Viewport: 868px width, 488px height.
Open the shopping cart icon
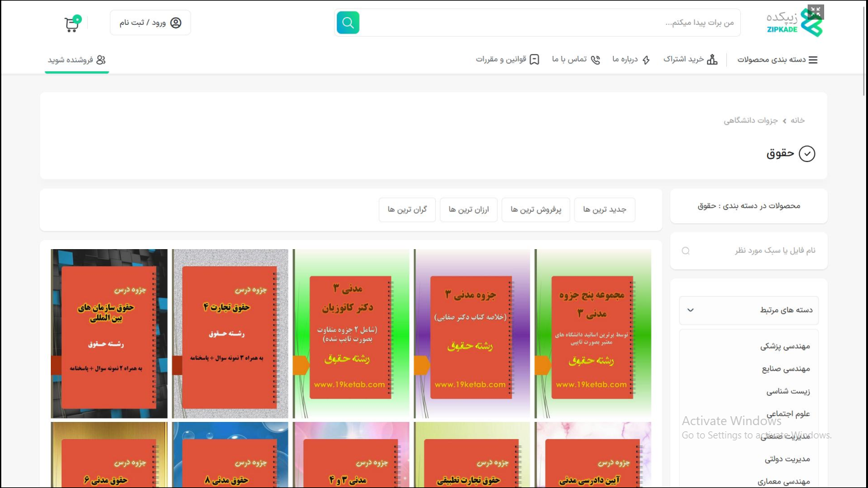(x=72, y=24)
